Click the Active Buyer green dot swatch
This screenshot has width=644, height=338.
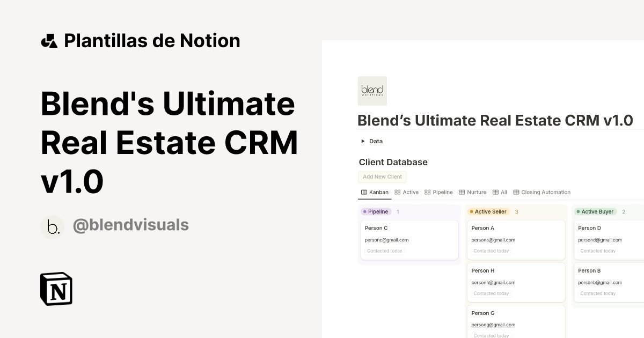point(579,211)
